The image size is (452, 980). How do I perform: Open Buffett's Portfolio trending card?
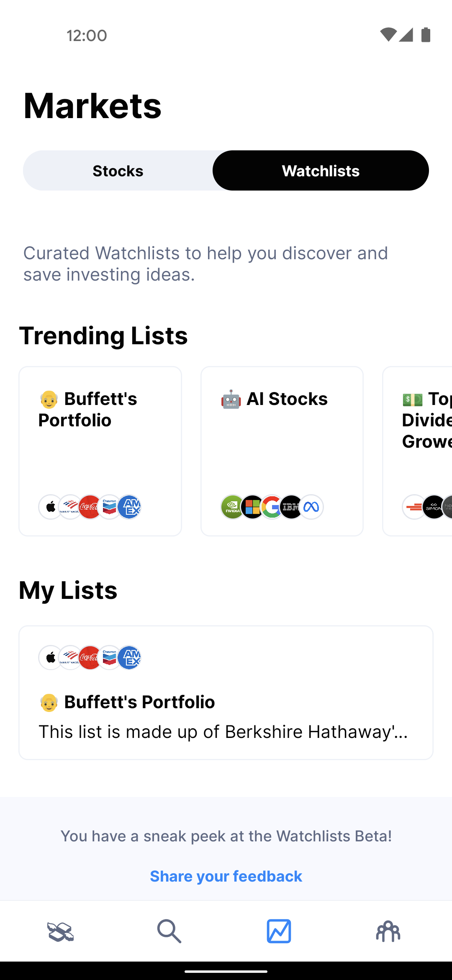pos(100,451)
